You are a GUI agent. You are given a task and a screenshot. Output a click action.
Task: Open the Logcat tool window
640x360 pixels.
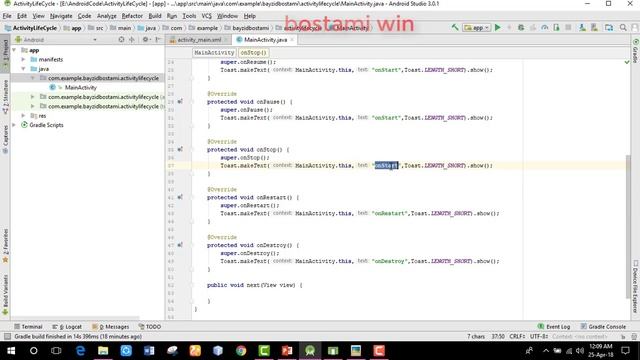pos(67,327)
